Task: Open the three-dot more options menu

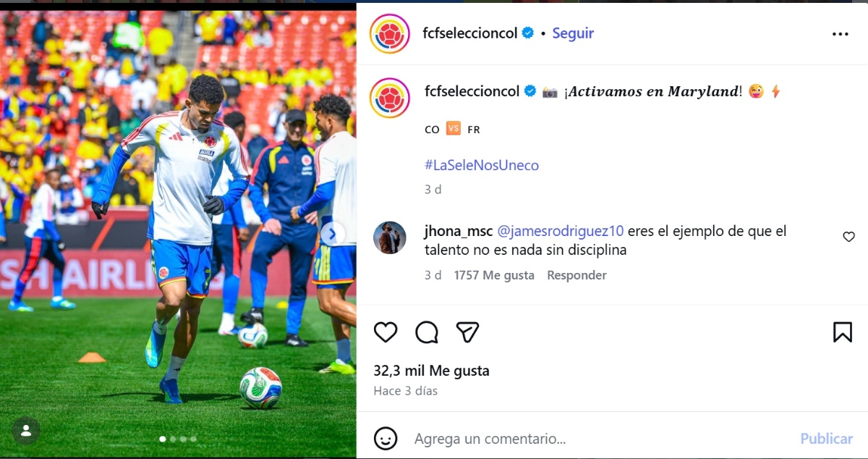Action: tap(840, 34)
